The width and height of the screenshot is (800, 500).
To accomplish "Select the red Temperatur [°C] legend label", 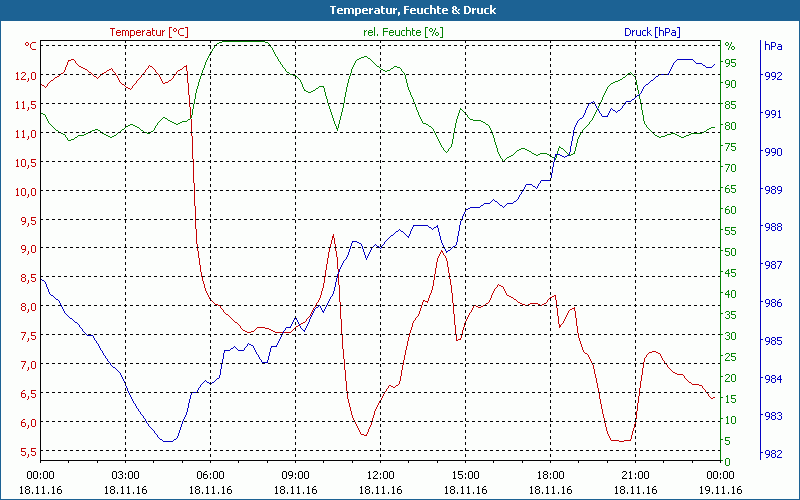I will click(x=148, y=32).
